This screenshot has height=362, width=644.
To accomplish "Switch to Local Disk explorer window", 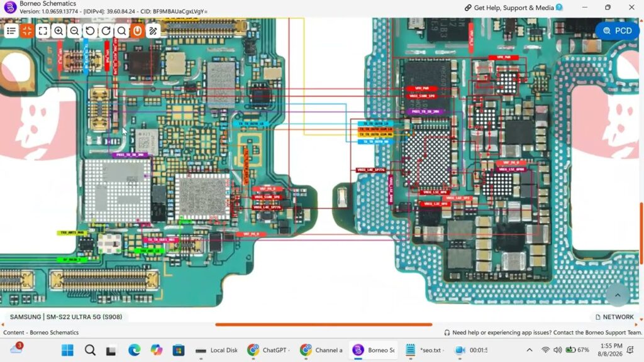I will tap(216, 350).
